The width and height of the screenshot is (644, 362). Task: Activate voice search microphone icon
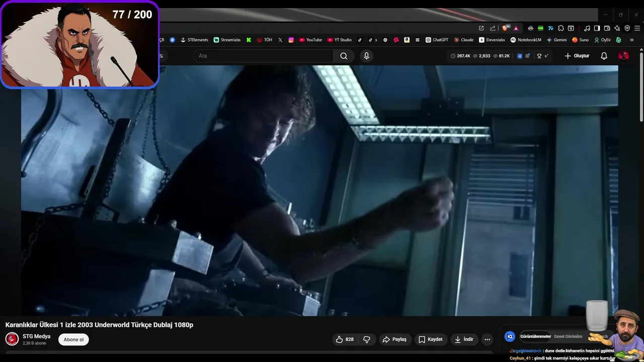(x=366, y=56)
